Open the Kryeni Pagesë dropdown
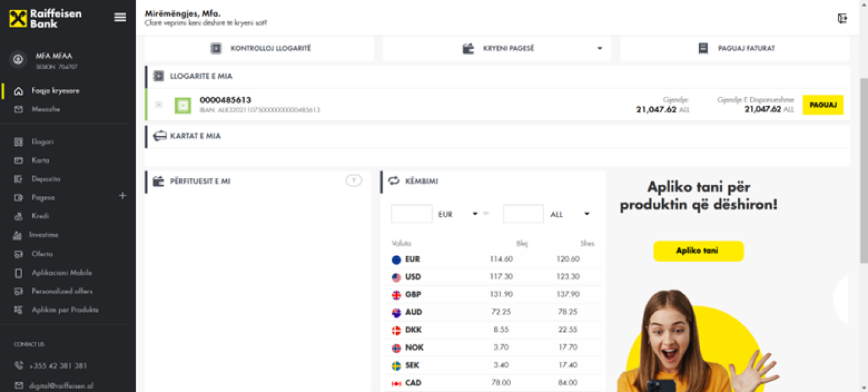 (x=600, y=48)
